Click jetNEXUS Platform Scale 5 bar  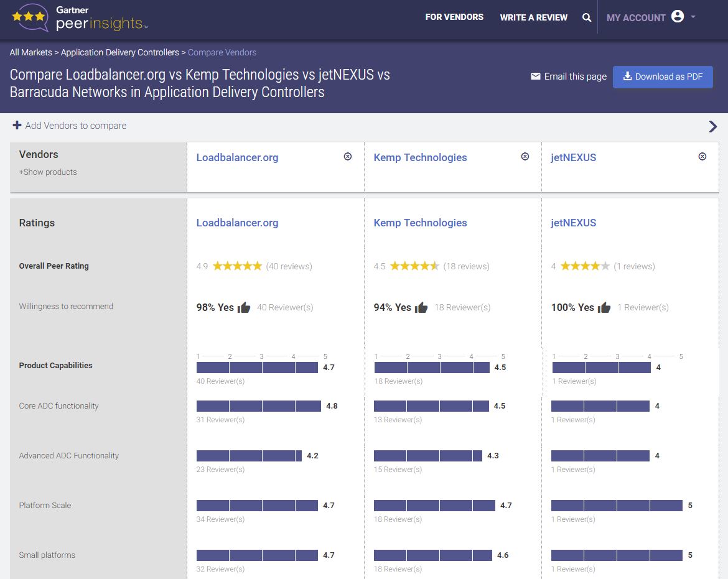point(617,505)
